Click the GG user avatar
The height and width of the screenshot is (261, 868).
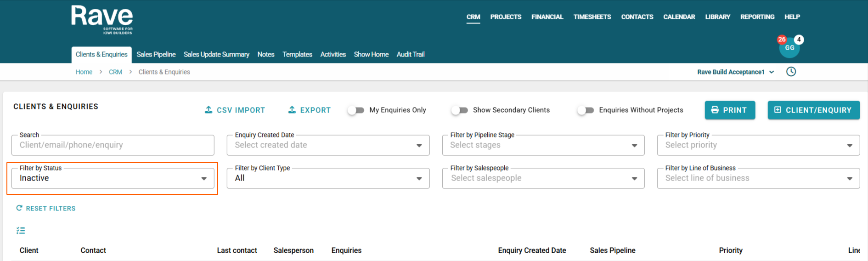pyautogui.click(x=789, y=48)
